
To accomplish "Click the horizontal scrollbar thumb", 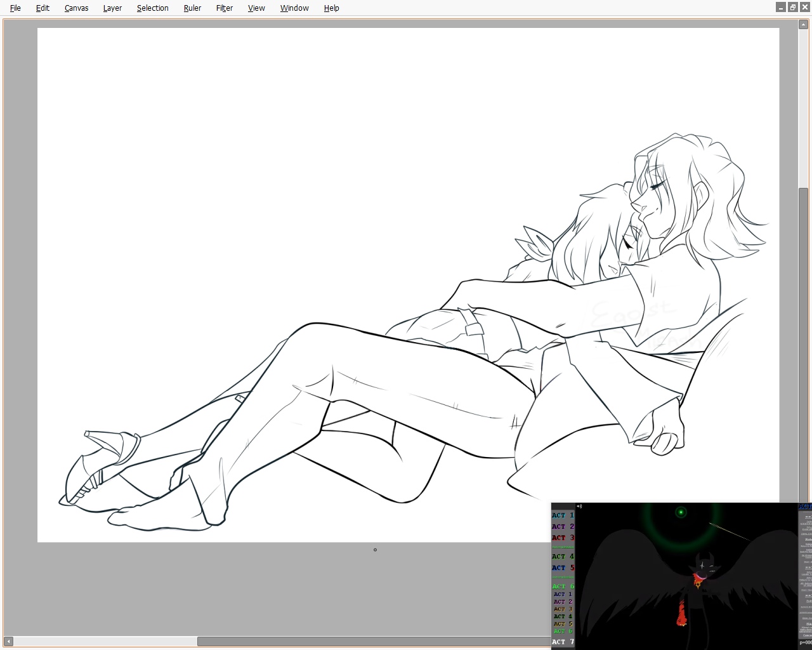I will point(374,641).
